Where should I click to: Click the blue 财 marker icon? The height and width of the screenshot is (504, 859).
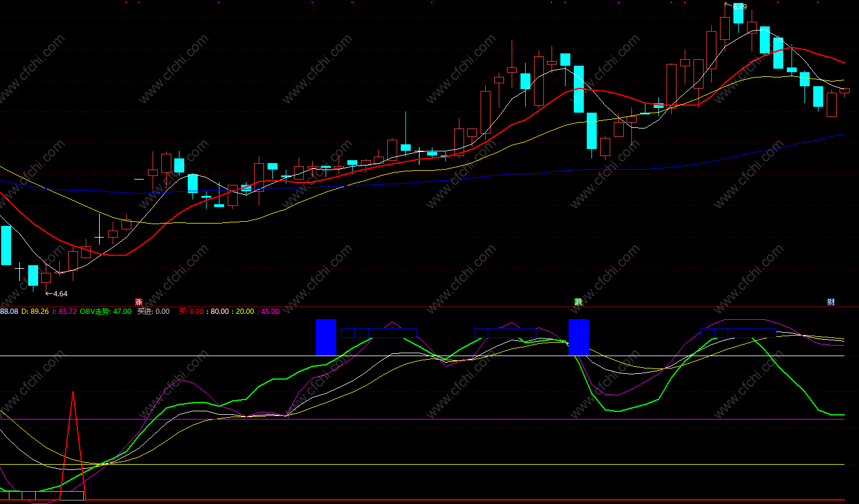(831, 302)
